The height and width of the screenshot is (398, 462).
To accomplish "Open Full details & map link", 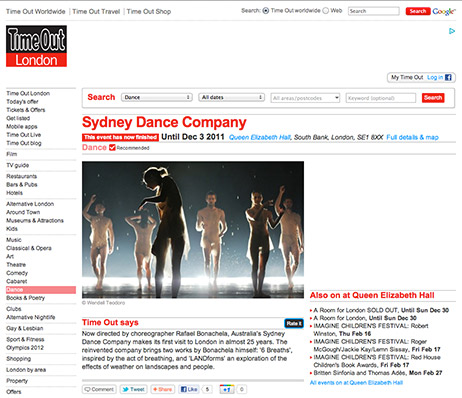I will [412, 137].
